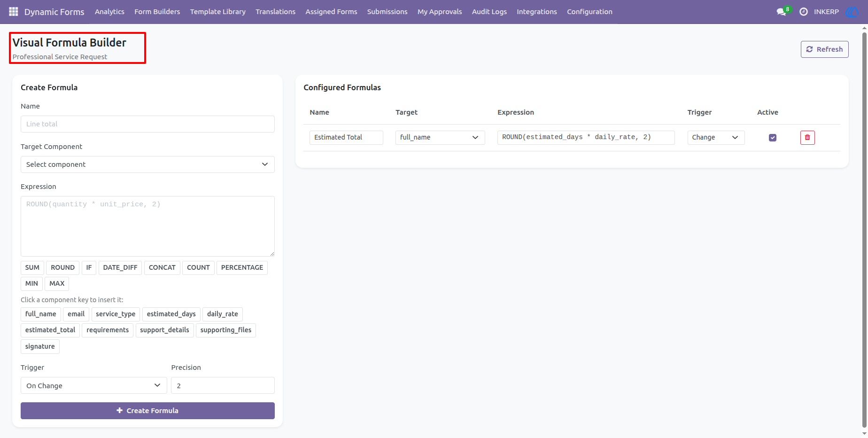Click the user avatar icon
This screenshot has width=868, height=438.
[852, 12]
